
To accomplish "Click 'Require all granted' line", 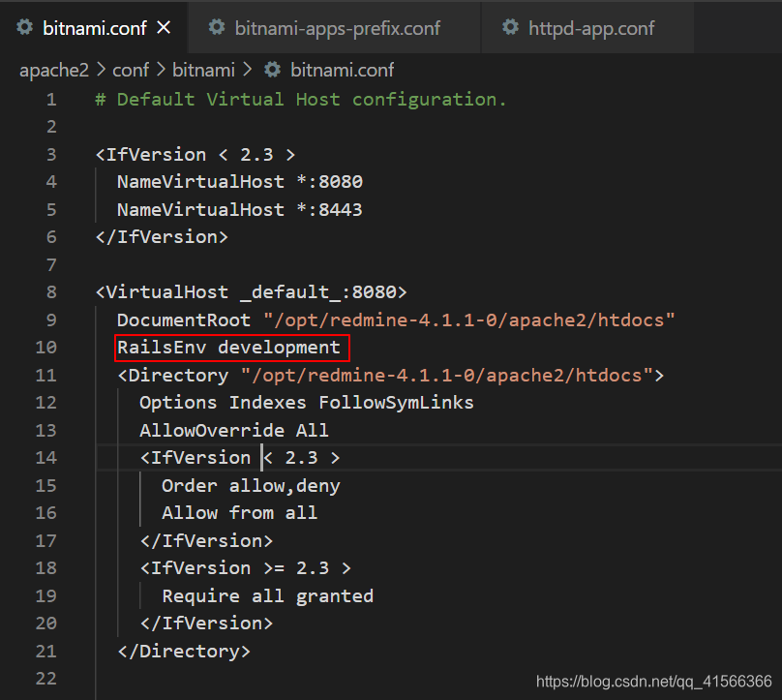I will click(268, 595).
